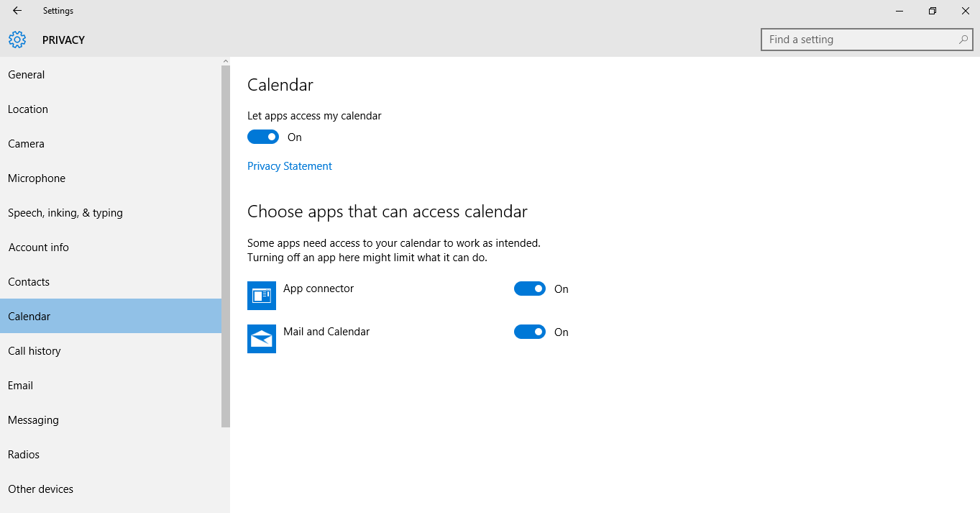
Task: Click the Privacy gear icon
Action: pyautogui.click(x=17, y=40)
